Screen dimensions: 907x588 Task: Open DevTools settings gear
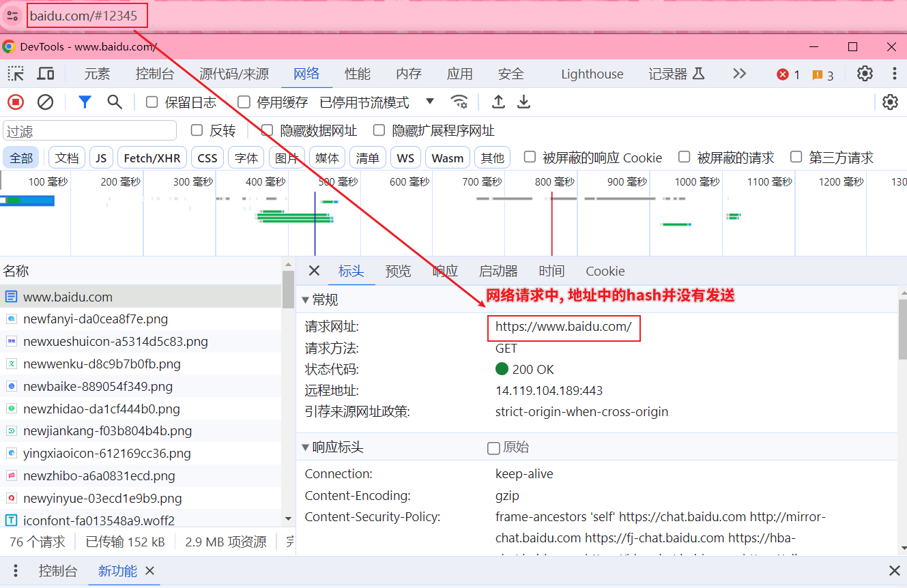click(865, 74)
